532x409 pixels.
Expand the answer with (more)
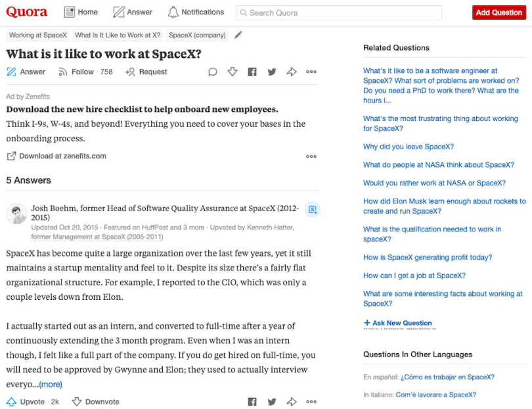(x=51, y=384)
